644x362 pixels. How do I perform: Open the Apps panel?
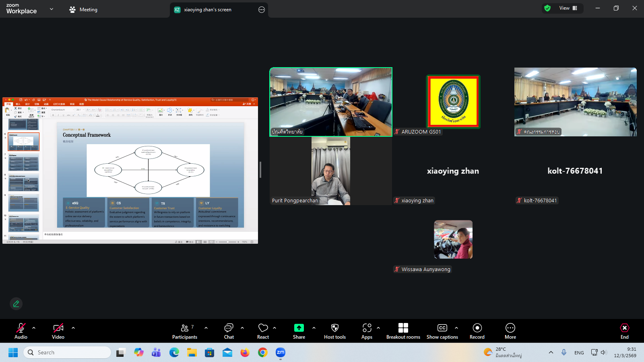[367, 331]
